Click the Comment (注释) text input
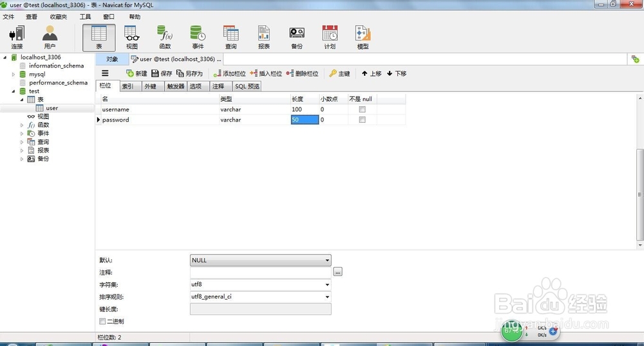 coord(260,272)
